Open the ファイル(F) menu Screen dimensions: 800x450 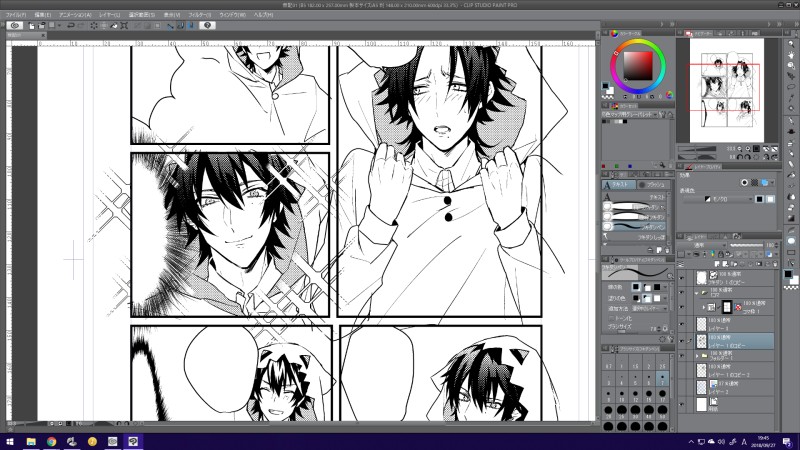16,15
